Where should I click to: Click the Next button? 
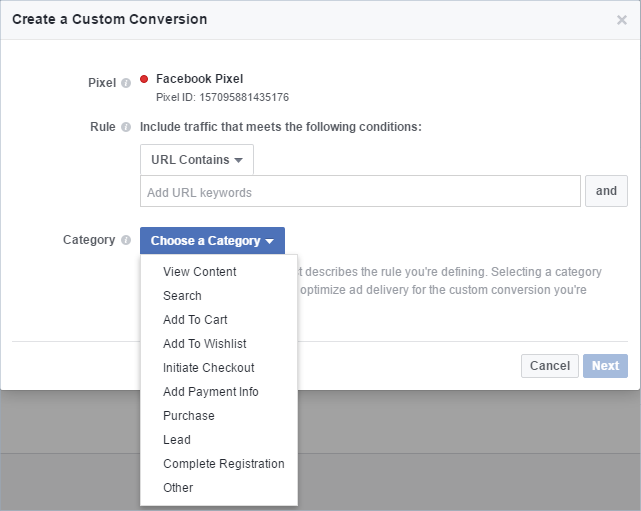pyautogui.click(x=605, y=366)
